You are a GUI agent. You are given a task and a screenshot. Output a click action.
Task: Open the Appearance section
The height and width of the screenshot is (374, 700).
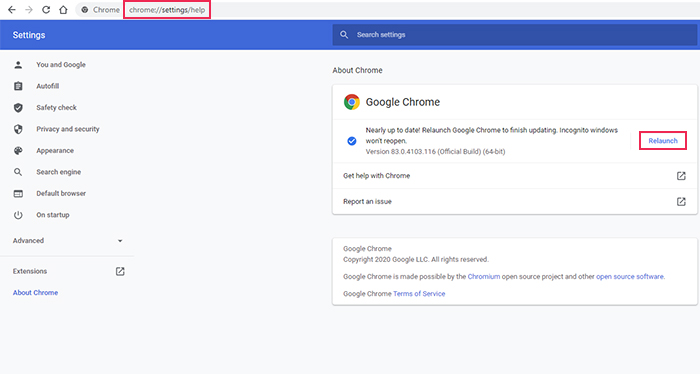55,150
